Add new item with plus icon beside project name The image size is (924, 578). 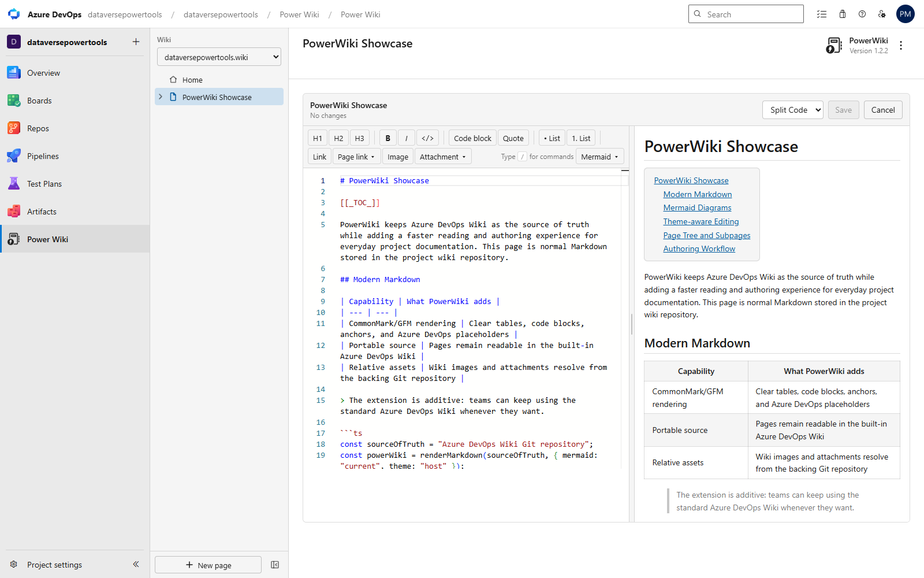point(136,42)
